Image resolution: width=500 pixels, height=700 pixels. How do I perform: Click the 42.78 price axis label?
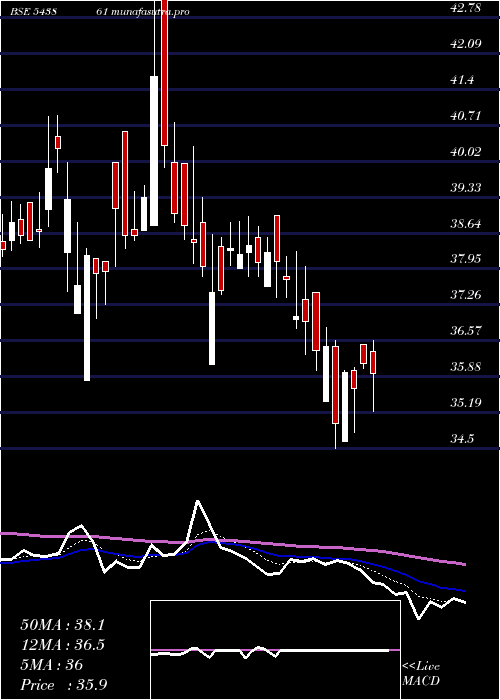tap(466, 8)
